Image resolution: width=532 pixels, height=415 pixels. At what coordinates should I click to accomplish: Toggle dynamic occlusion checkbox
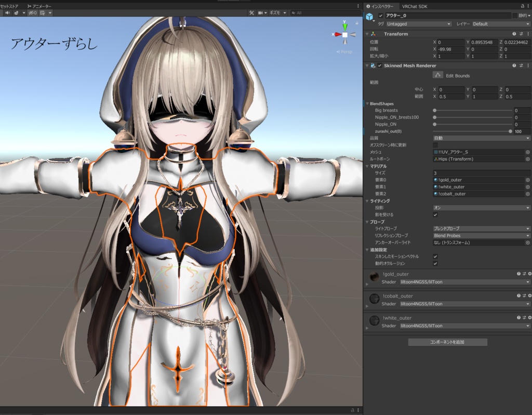435,264
